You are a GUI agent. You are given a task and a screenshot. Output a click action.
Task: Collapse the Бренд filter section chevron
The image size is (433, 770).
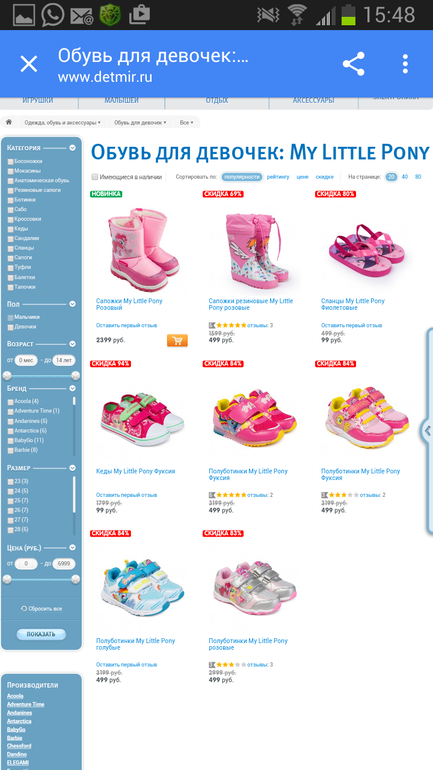73,388
